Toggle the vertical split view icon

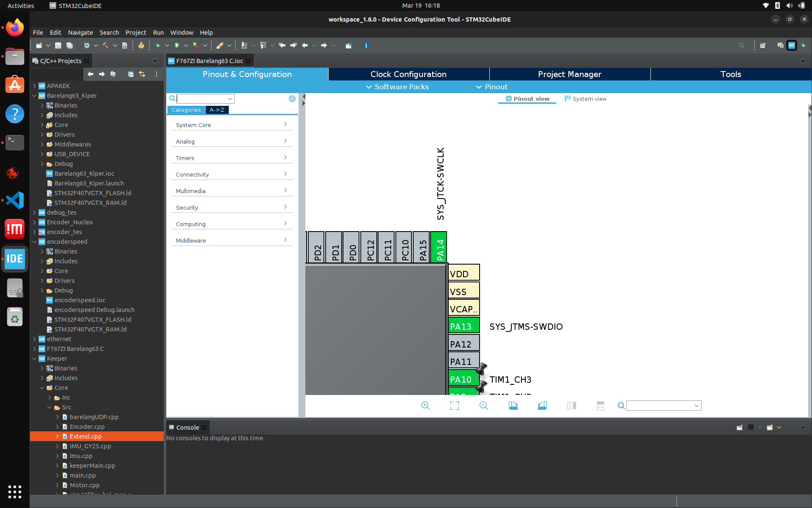click(x=571, y=406)
